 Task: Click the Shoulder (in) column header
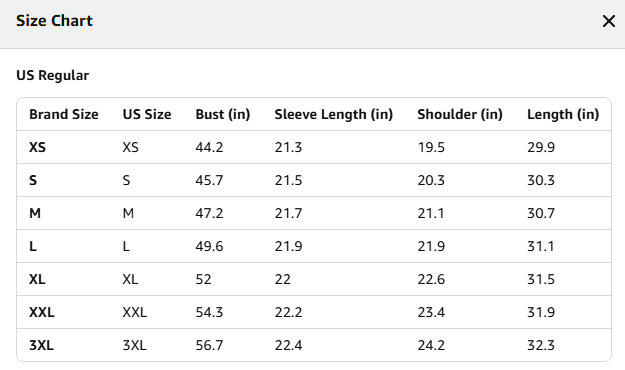[x=460, y=114]
